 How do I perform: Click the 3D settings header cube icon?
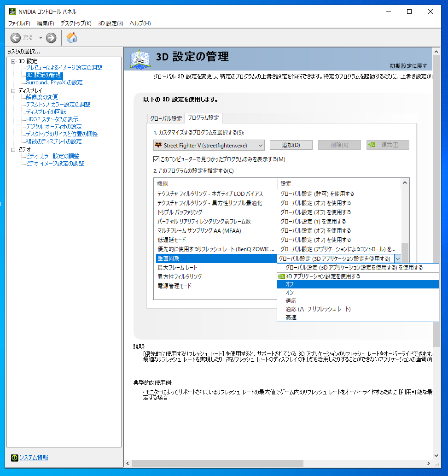point(140,59)
